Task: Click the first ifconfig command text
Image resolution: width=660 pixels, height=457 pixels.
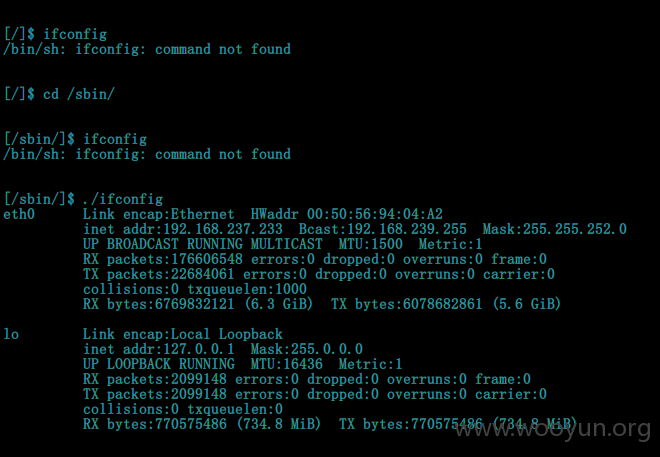Action: [x=75, y=34]
